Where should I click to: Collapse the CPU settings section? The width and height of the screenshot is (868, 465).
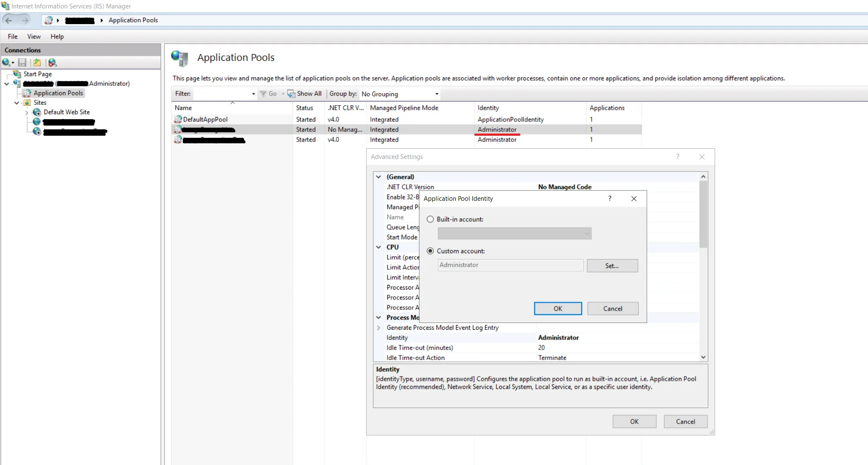(379, 247)
